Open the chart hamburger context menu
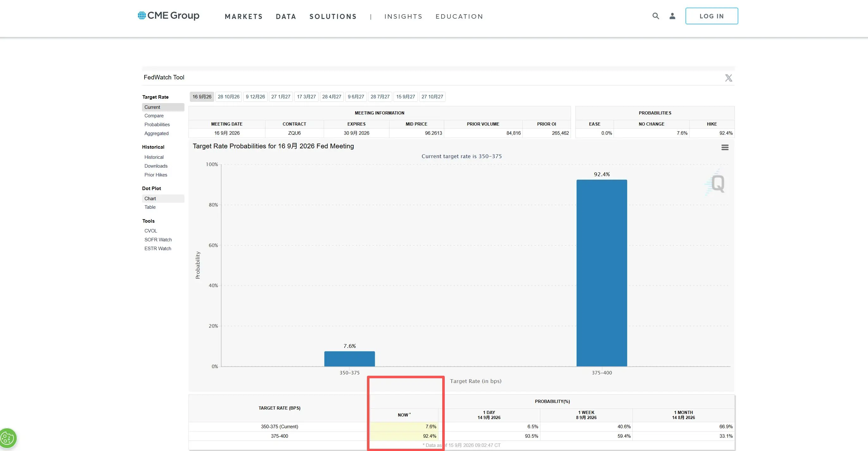 click(x=725, y=147)
